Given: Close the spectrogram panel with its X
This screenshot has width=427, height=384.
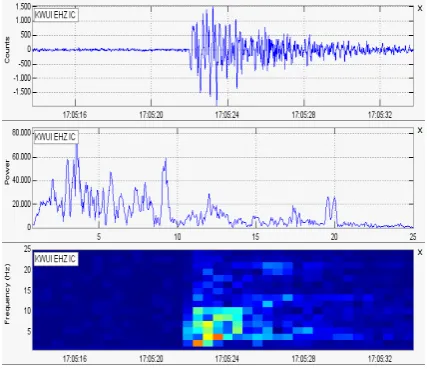Looking at the screenshot, I should coord(420,252).
